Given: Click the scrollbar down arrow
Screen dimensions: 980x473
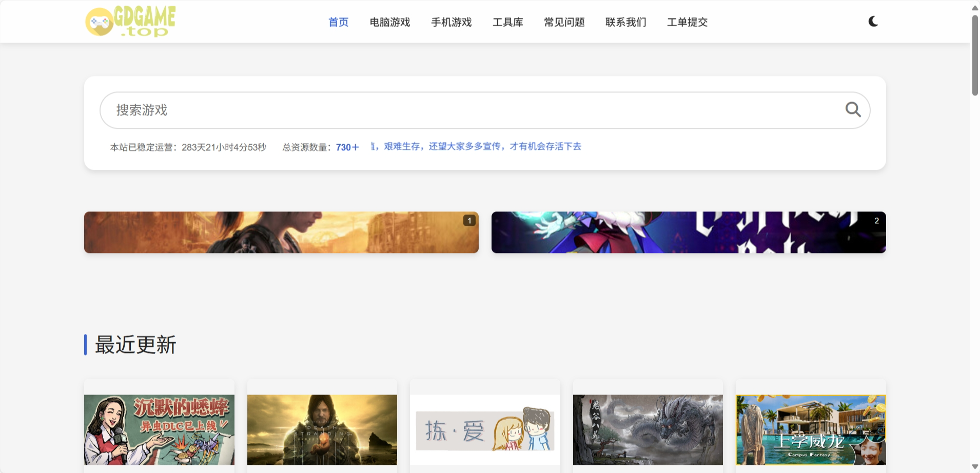Looking at the screenshot, I should click(x=973, y=466).
